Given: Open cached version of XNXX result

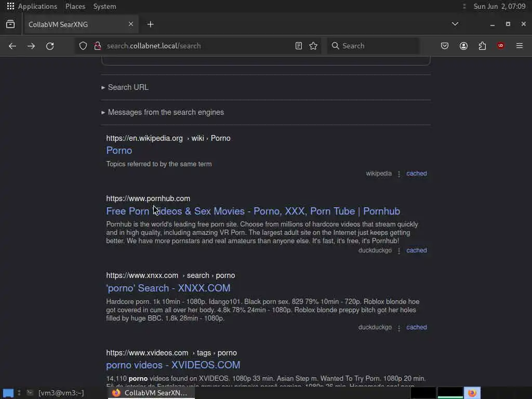Looking at the screenshot, I should click(x=416, y=327).
